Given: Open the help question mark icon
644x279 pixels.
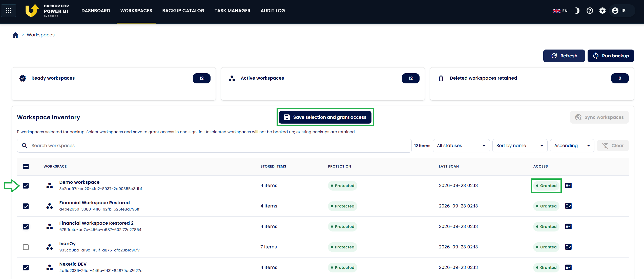Looking at the screenshot, I should tap(590, 11).
